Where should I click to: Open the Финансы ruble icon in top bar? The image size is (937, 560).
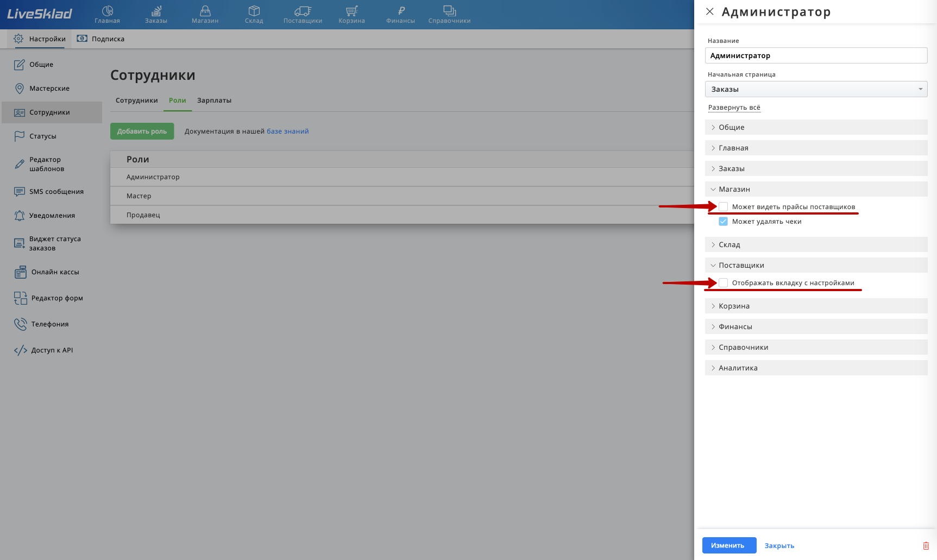click(401, 11)
